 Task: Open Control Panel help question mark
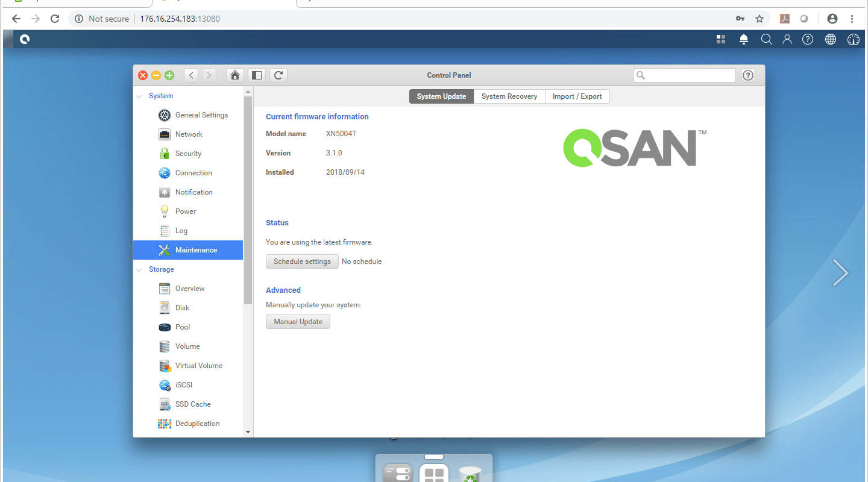coord(748,75)
